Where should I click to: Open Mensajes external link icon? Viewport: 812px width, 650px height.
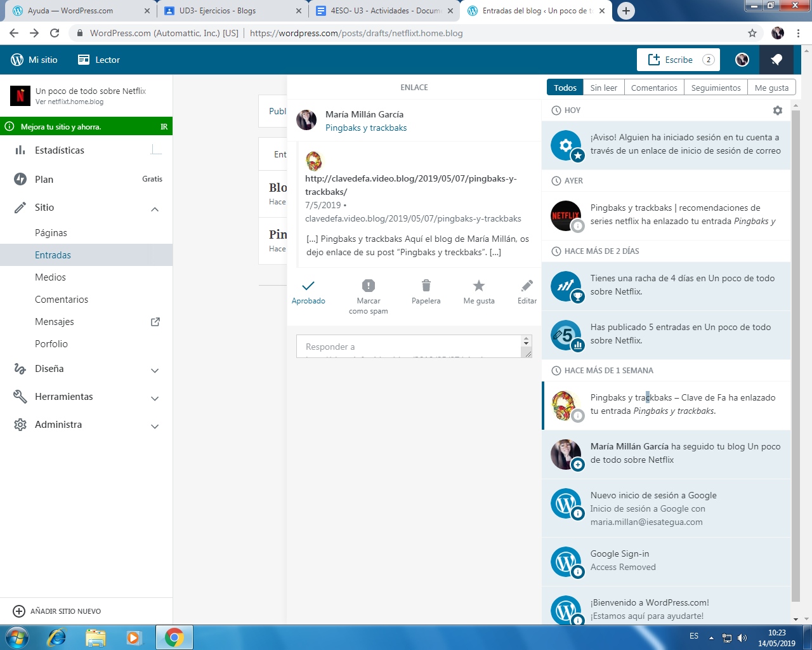tap(155, 322)
